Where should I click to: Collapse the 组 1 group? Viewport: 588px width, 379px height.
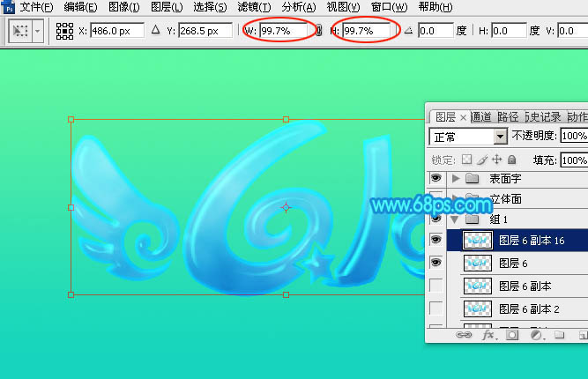click(x=455, y=219)
